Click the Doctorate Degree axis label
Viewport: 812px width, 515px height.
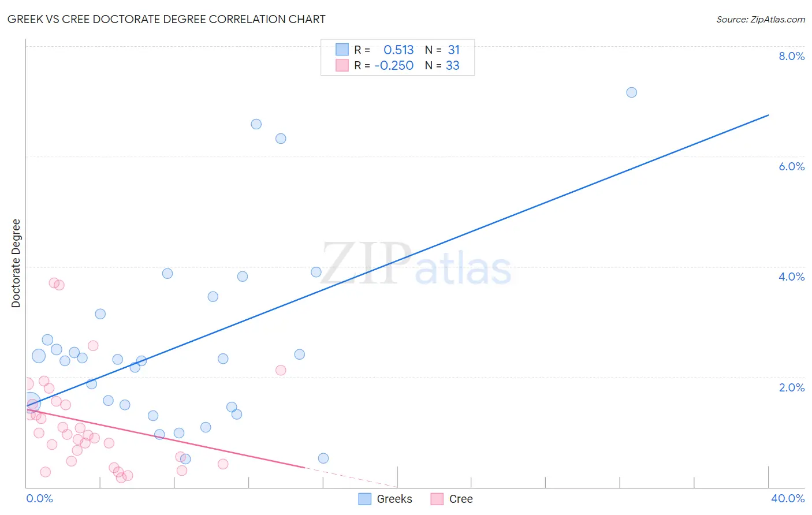point(16,263)
